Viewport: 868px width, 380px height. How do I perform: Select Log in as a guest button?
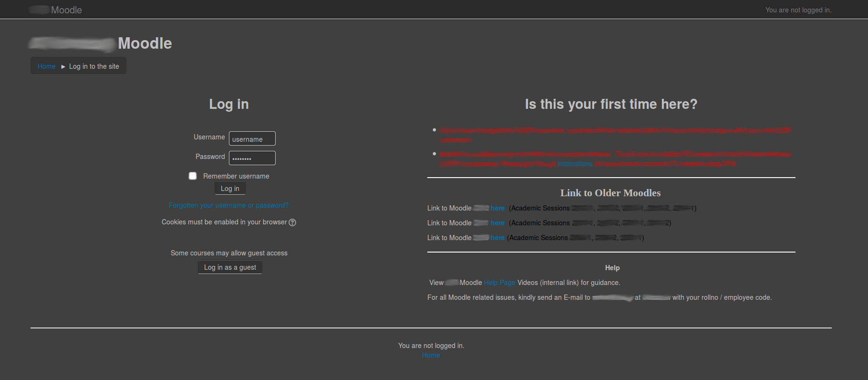pyautogui.click(x=230, y=267)
